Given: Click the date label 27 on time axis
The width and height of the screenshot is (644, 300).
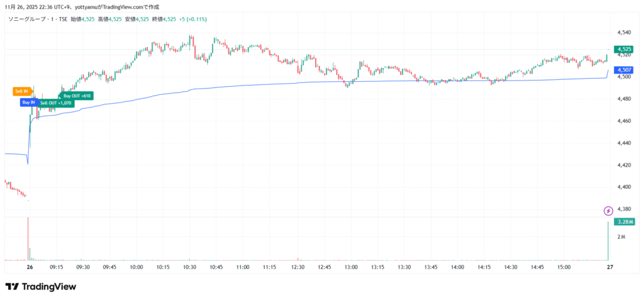Looking at the screenshot, I should pos(609,267).
